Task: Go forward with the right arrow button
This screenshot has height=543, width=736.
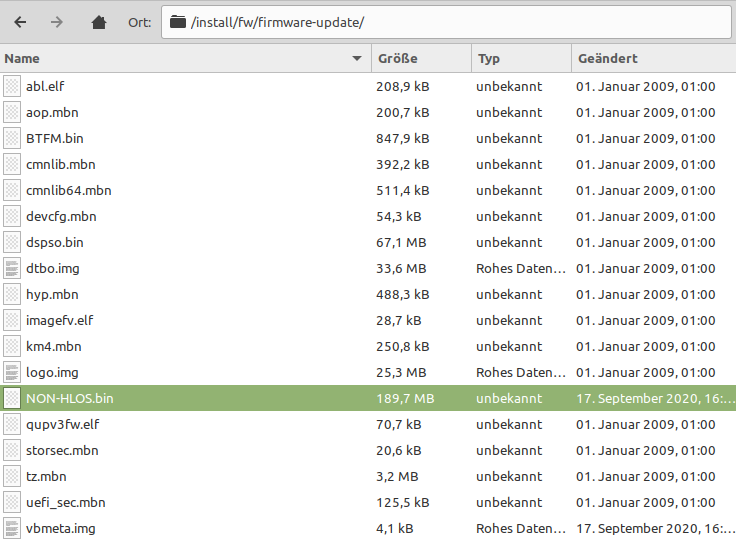Action: [57, 22]
